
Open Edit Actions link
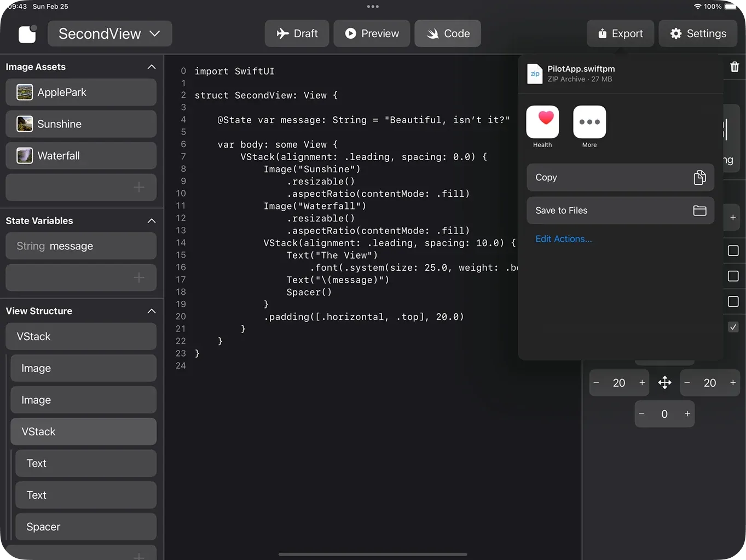pyautogui.click(x=563, y=239)
